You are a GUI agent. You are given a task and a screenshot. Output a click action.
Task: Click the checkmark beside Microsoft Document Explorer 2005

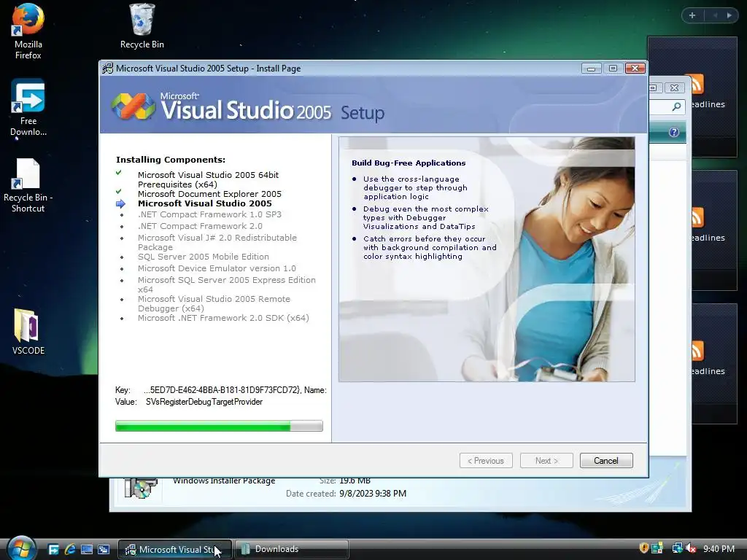pyautogui.click(x=119, y=192)
